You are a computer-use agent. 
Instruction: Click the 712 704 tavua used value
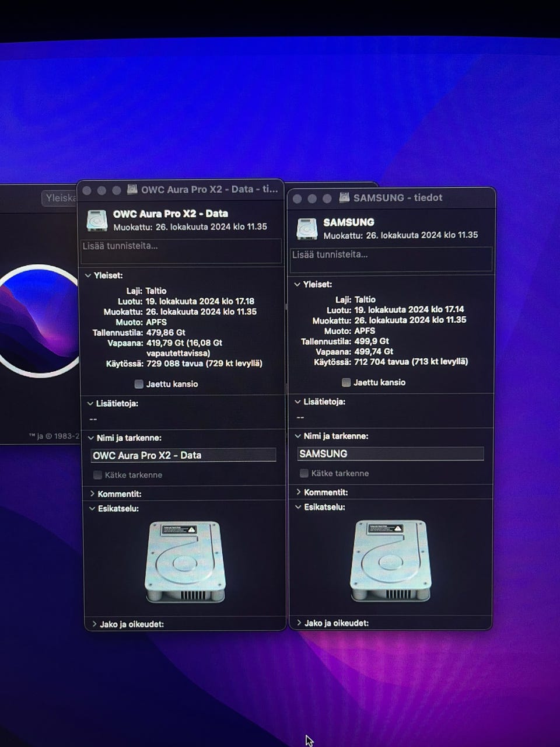coord(411,361)
